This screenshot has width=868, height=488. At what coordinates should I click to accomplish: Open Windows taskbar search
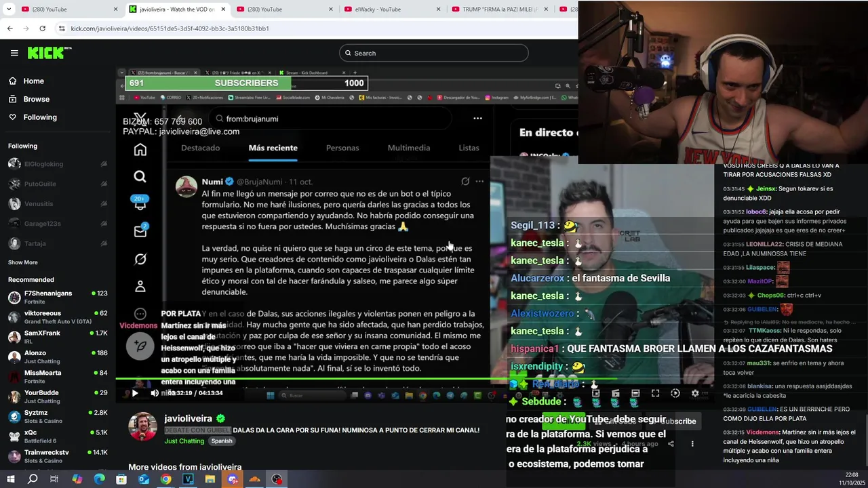33,479
